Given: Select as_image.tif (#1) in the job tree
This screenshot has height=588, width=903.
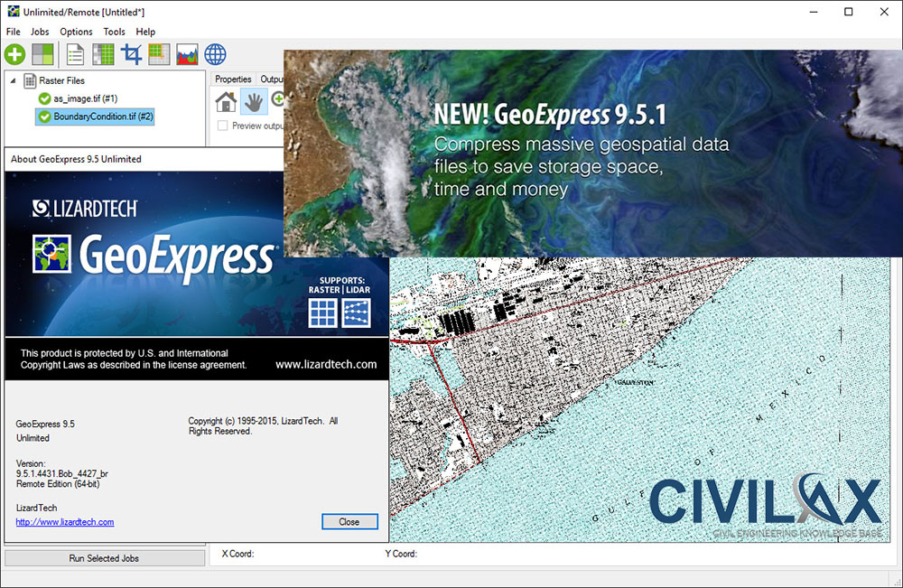Looking at the screenshot, I should point(85,98).
